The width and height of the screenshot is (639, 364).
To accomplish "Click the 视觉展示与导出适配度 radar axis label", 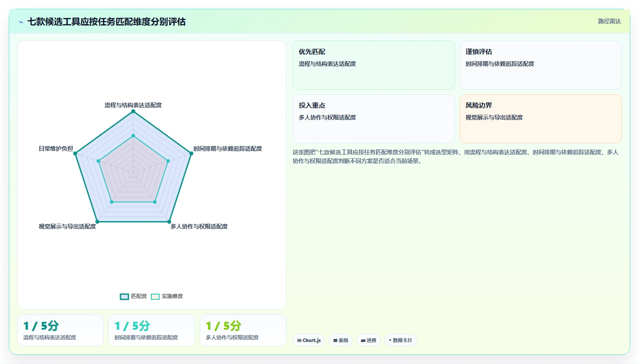I will click(x=67, y=226).
